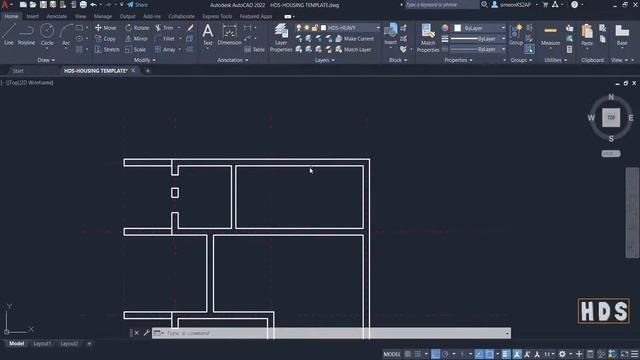Toggle snap mode in status bar
Image resolution: width=640 pixels, height=360 pixels.
pyautogui.click(x=418, y=354)
